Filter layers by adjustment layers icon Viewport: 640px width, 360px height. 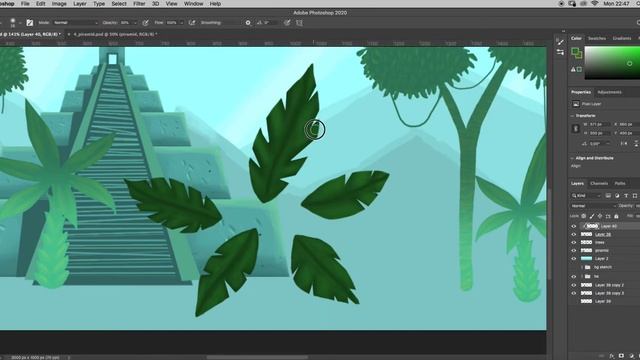click(x=617, y=196)
